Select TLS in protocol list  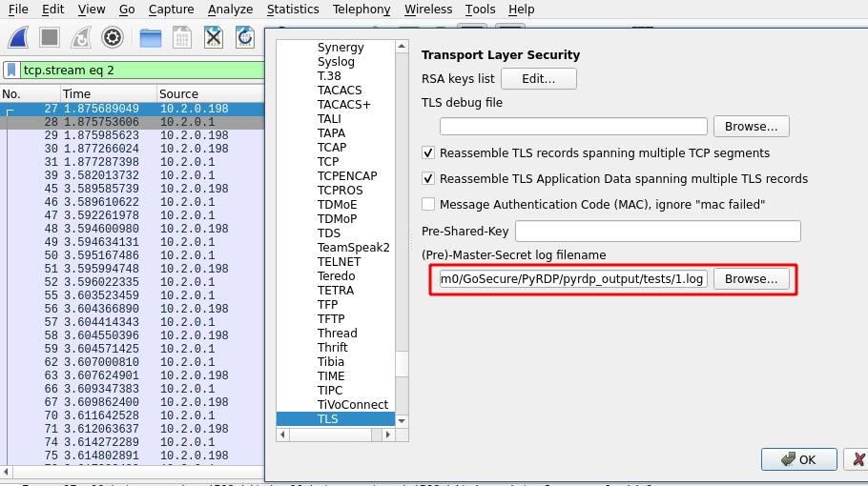tap(336, 419)
